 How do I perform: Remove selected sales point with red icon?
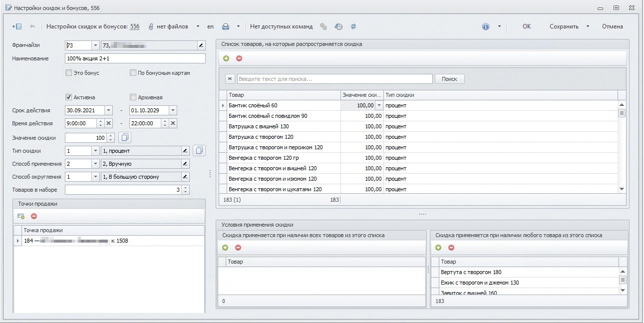pos(34,216)
